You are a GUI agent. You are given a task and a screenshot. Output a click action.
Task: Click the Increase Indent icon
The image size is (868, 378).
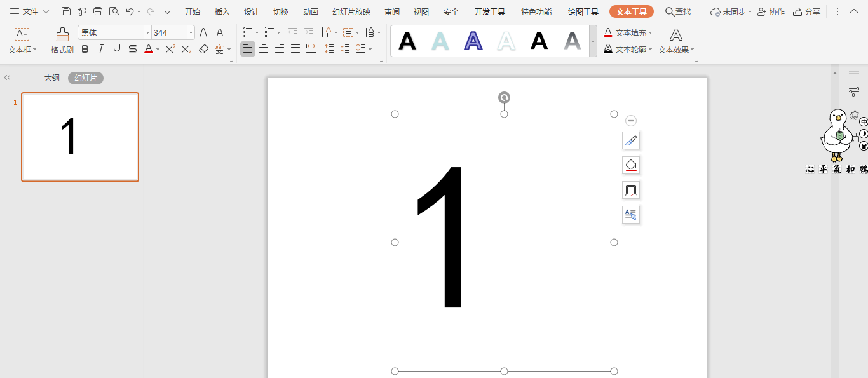pos(309,32)
